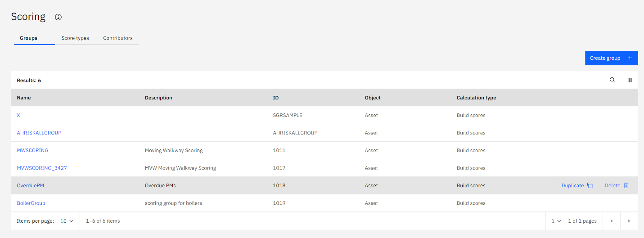This screenshot has width=644, height=238.
Task: Open the MVWSCORING_3427 group link
Action: (42, 168)
